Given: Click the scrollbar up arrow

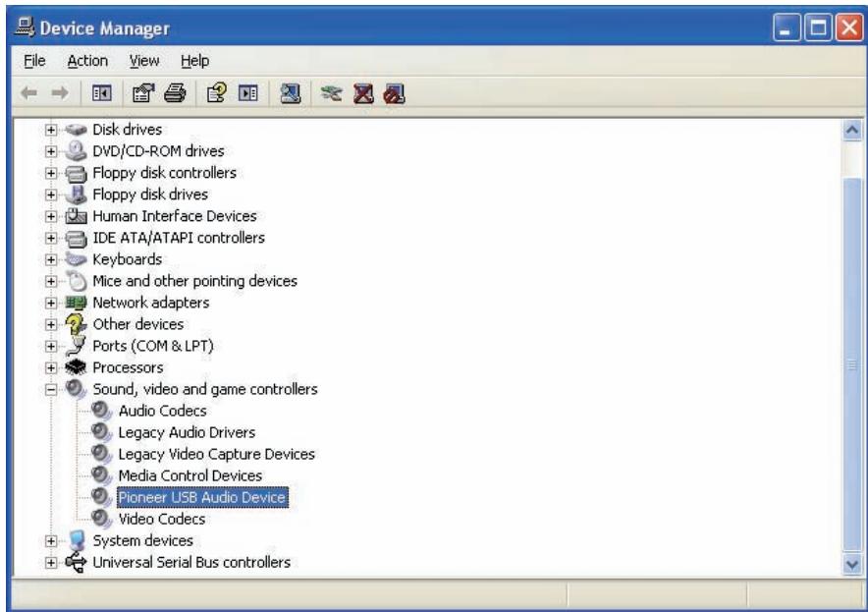Looking at the screenshot, I should click(852, 131).
